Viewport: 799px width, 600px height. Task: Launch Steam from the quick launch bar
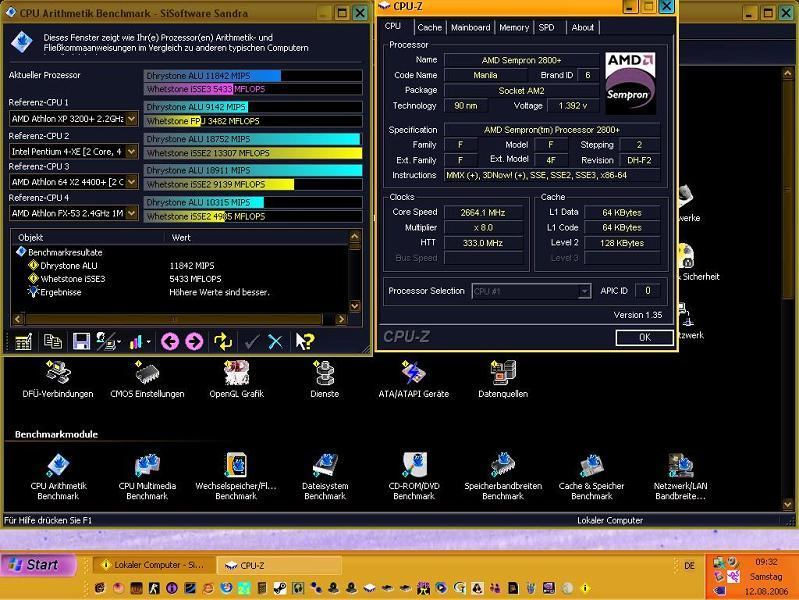tap(280, 588)
